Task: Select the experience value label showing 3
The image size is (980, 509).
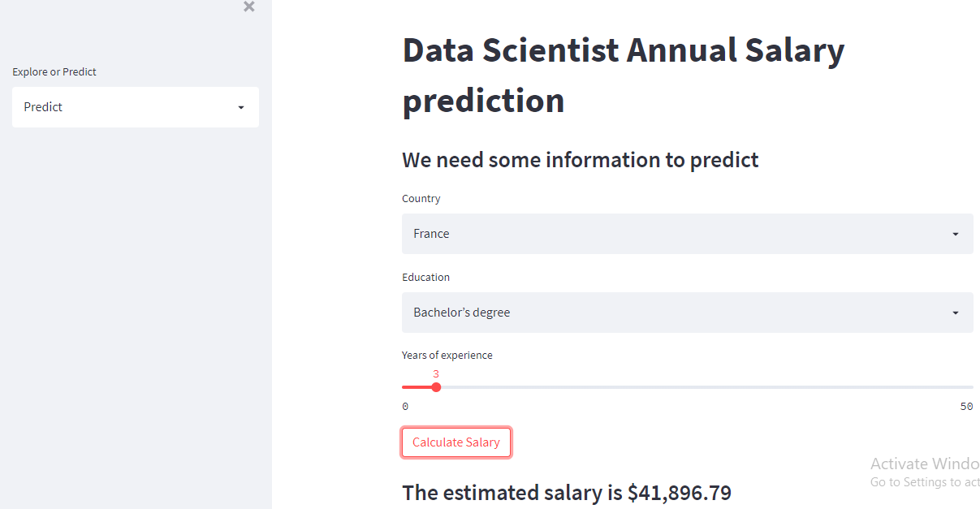Action: [x=435, y=373]
